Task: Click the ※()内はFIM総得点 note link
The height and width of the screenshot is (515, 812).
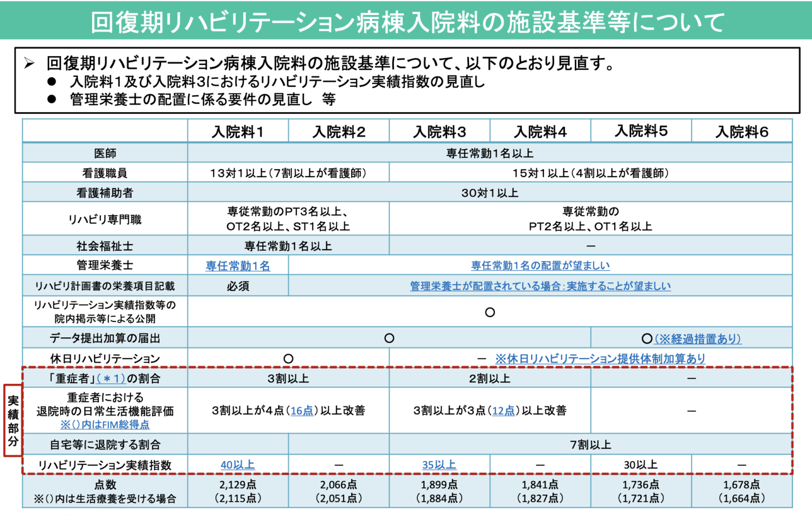Action: (x=105, y=425)
